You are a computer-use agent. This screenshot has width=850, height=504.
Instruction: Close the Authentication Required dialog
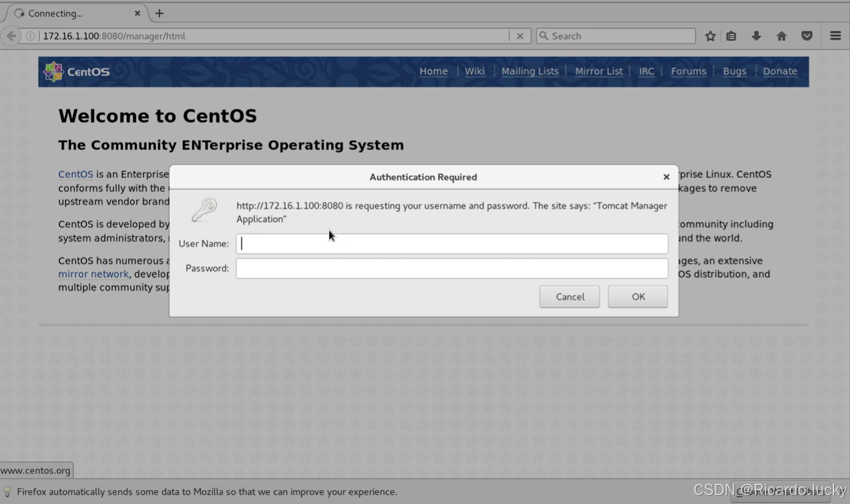(x=666, y=177)
